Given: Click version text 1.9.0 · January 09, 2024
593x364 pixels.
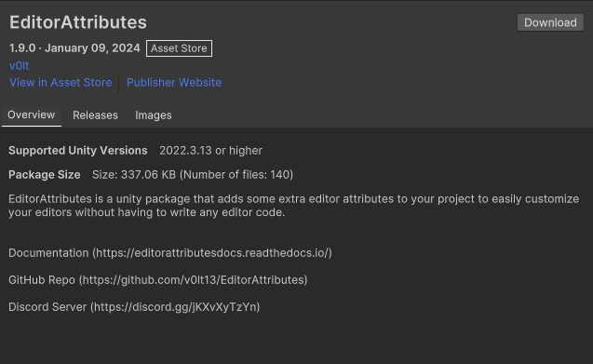Looking at the screenshot, I should tap(74, 48).
